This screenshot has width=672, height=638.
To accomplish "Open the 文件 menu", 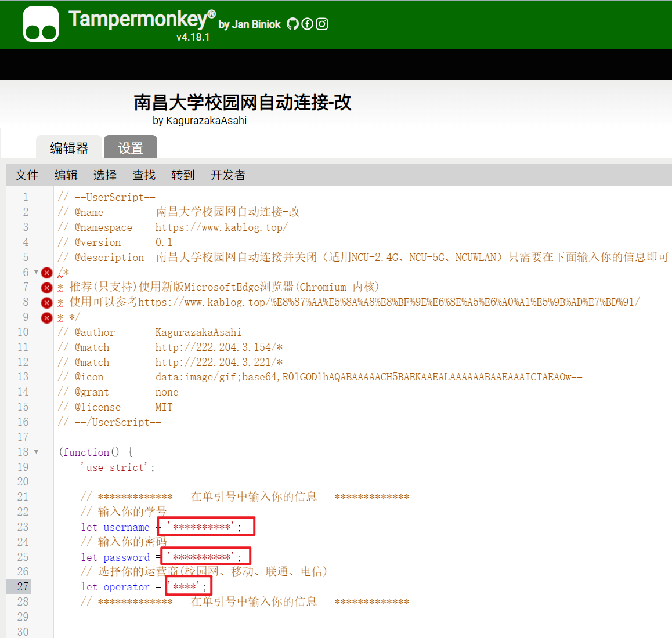I will coord(27,175).
